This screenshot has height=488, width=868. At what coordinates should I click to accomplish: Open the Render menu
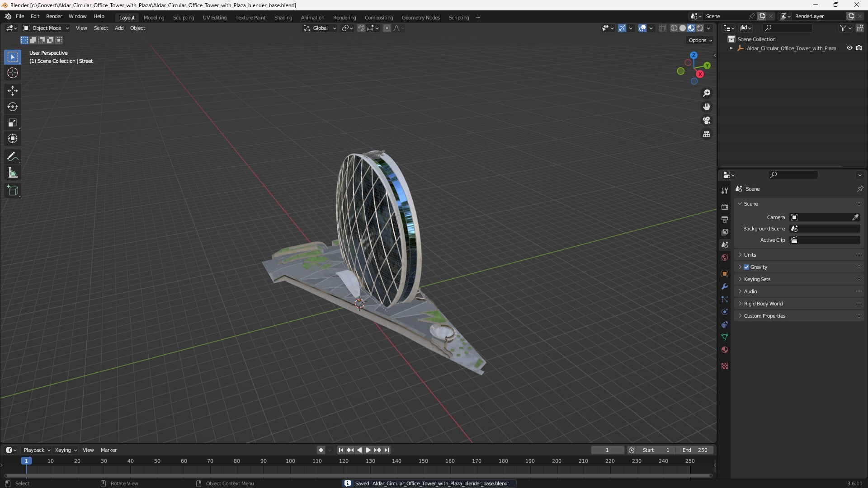(x=54, y=16)
